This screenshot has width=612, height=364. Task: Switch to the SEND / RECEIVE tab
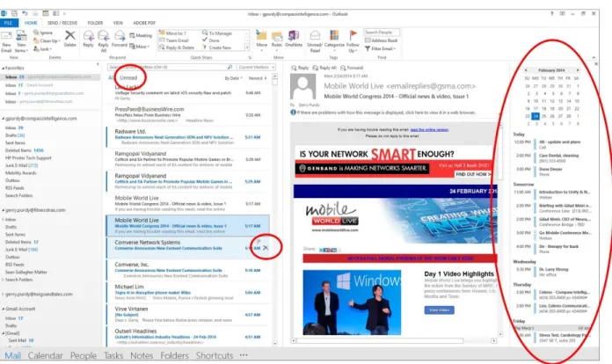pyautogui.click(x=62, y=23)
